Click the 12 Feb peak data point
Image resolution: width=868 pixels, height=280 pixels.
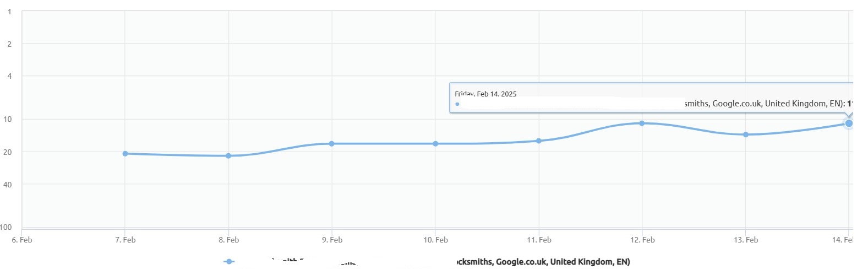[642, 123]
